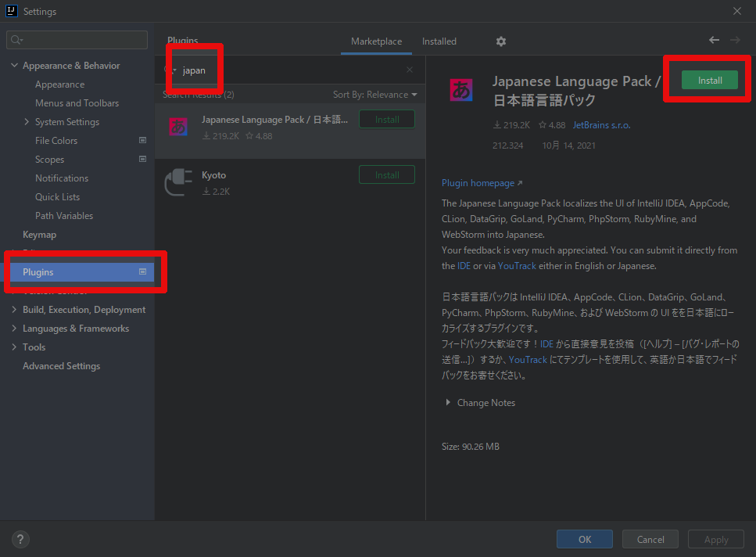Click the Kyoto plugin plug icon

pyautogui.click(x=178, y=181)
